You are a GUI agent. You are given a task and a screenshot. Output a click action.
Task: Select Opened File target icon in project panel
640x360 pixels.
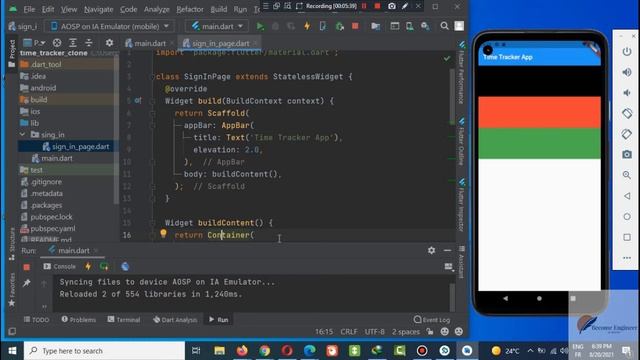57,43
